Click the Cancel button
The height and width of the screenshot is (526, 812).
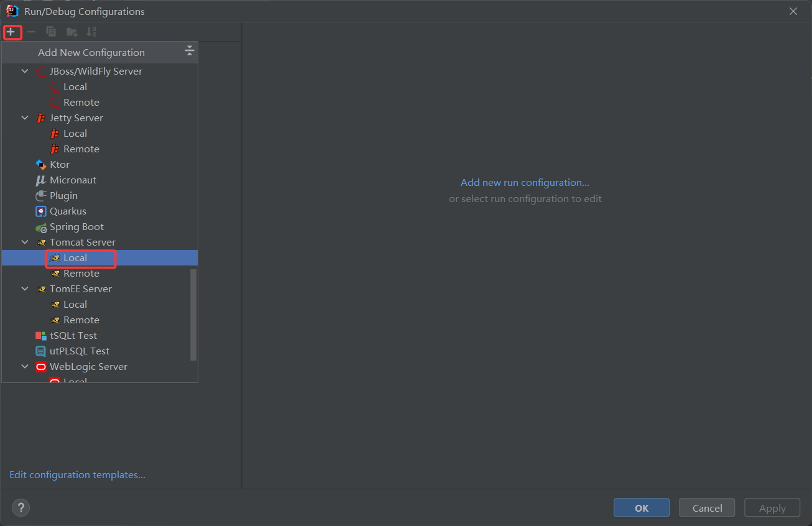[707, 508]
